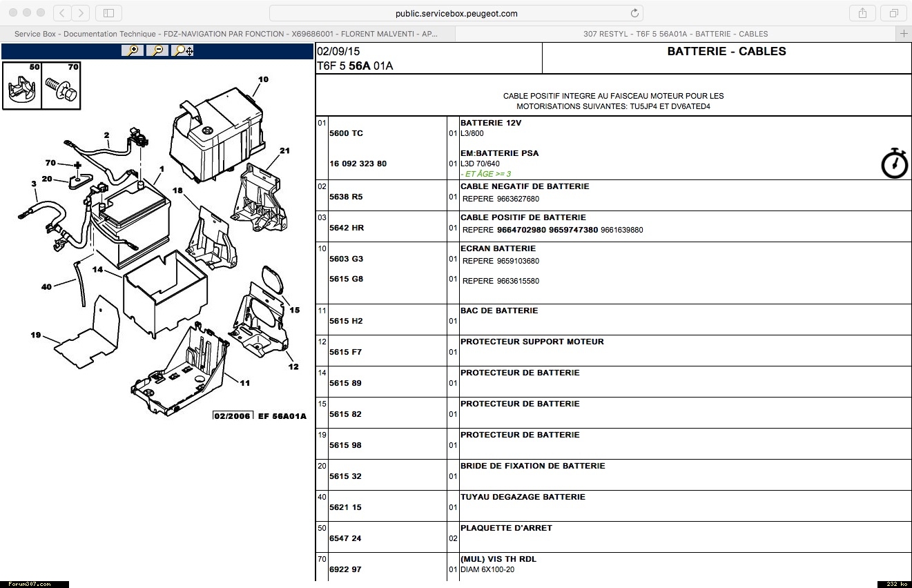Select part reference 5615 F7

click(346, 352)
